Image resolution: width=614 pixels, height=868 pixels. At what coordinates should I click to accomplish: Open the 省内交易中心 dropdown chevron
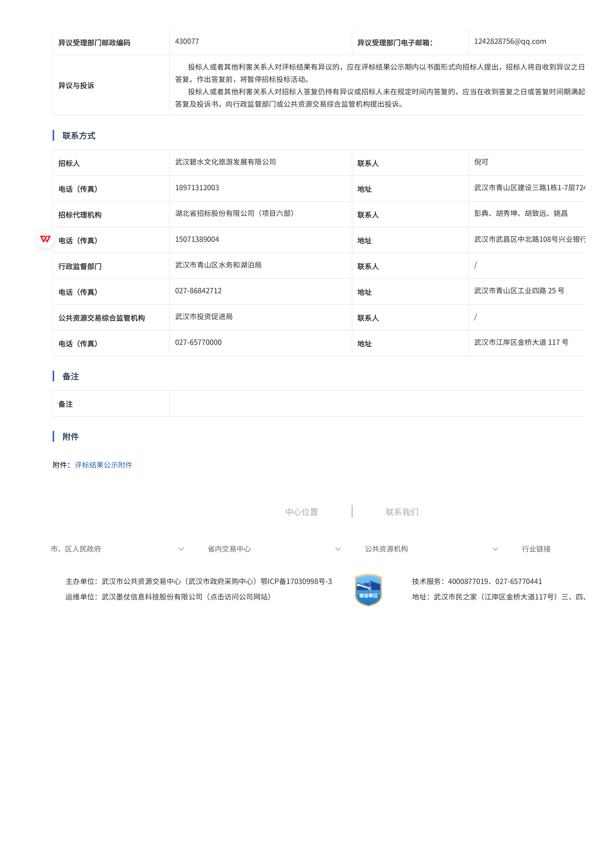point(338,549)
